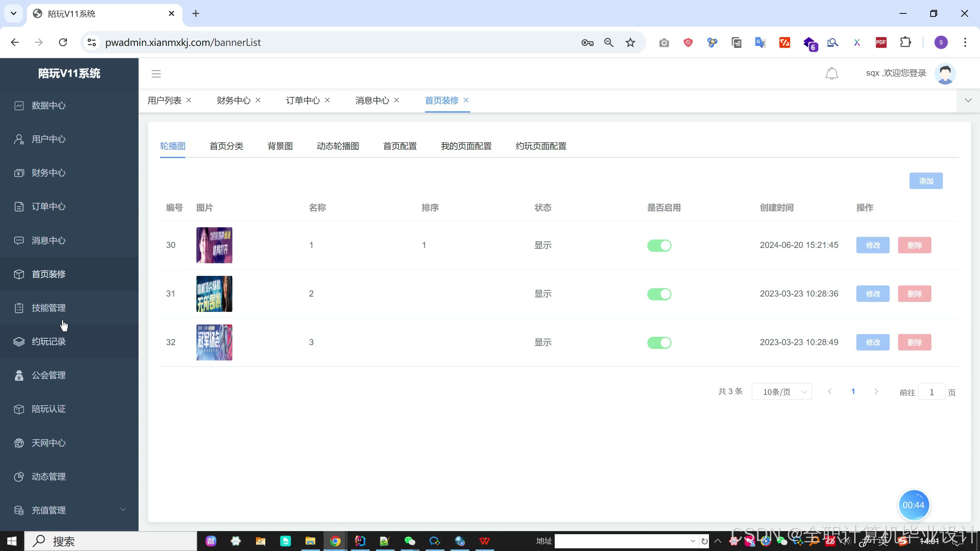Open the PDF extension icon

pyautogui.click(x=881, y=42)
